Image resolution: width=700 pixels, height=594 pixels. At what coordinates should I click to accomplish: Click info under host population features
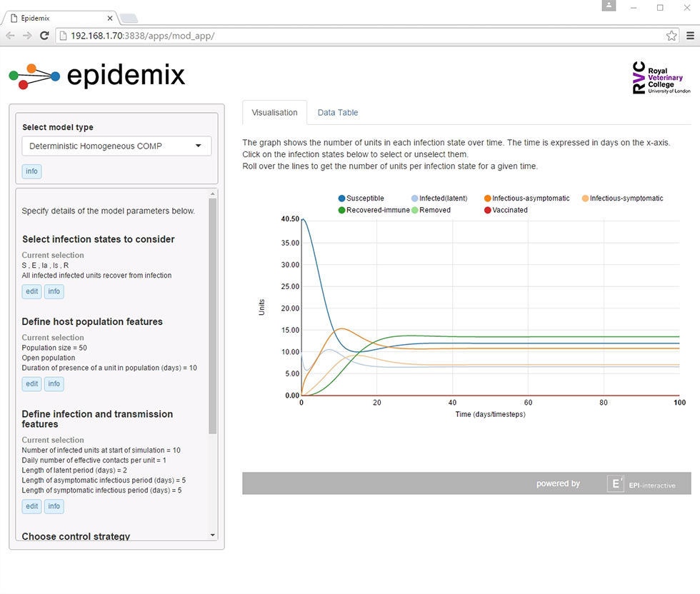54,384
